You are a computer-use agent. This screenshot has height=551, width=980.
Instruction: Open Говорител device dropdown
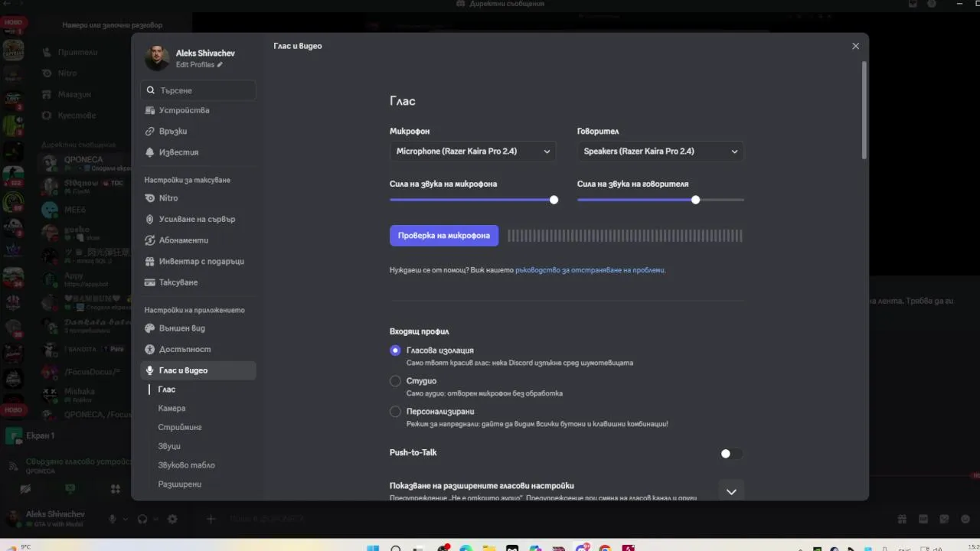(x=660, y=152)
